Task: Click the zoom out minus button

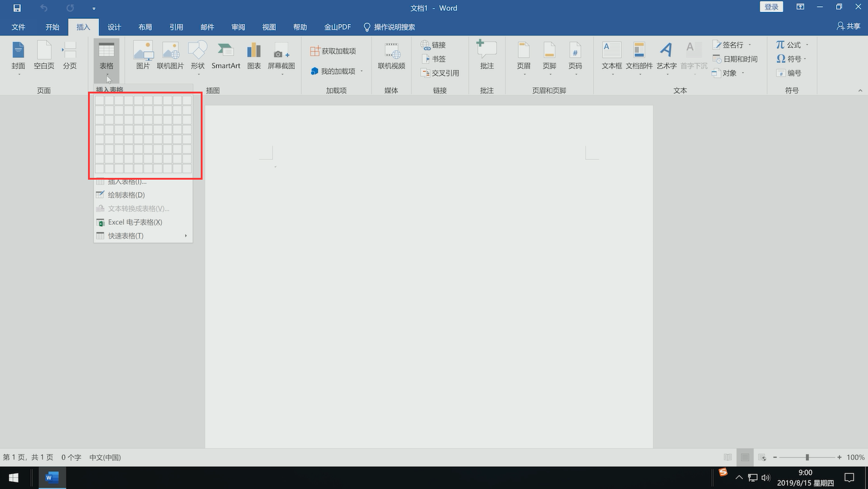Action: (775, 458)
